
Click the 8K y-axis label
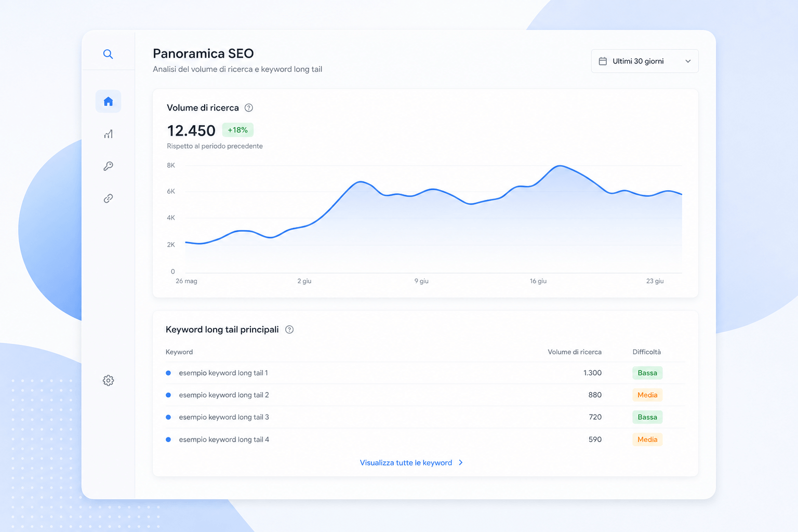point(171,165)
